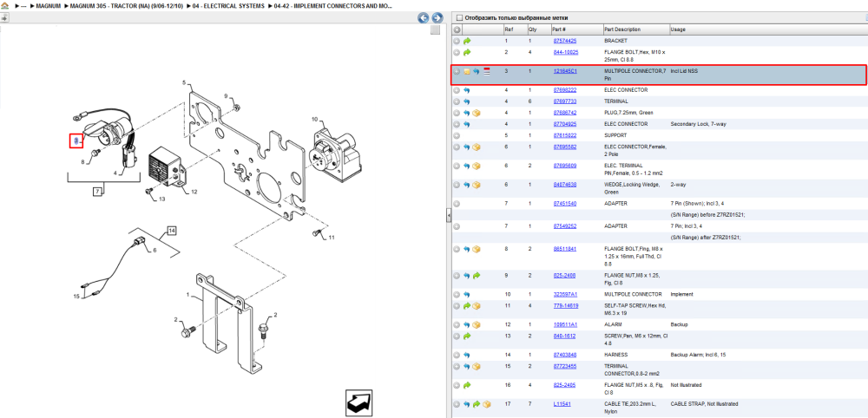The height and width of the screenshot is (418, 868).
Task: Click blue arrow icon for part 87704925
Action: [467, 124]
